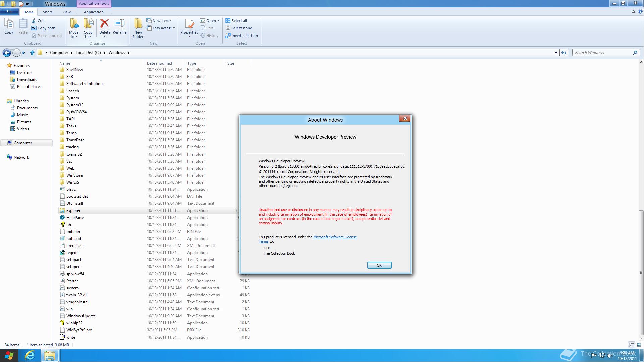Open the Application ribbon tab
644x362 pixels.
pos(94,12)
